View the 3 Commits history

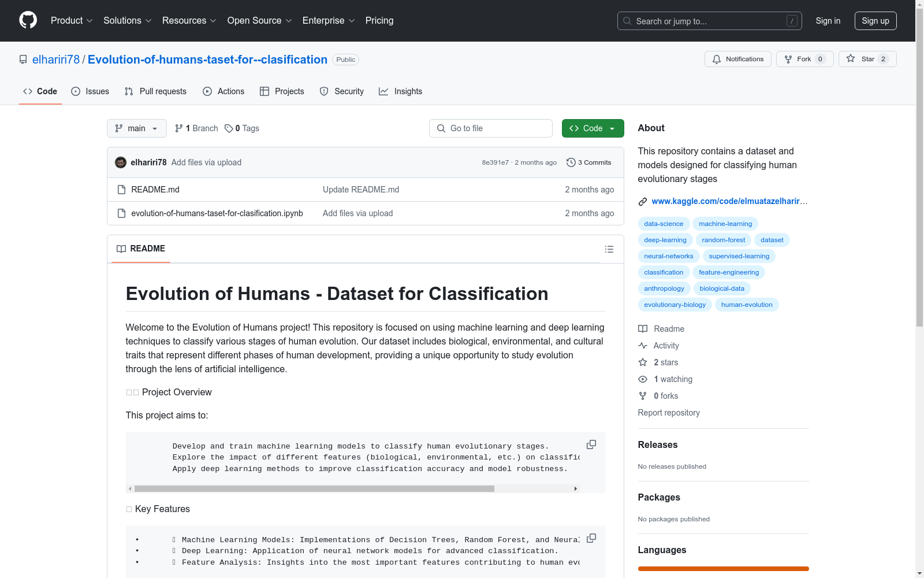click(x=589, y=162)
